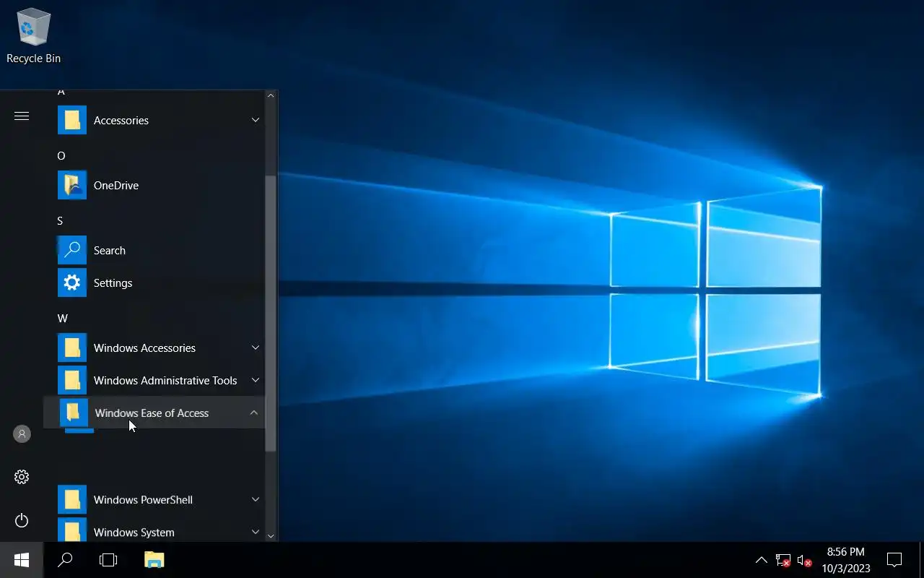Screen dimensions: 924x578
Task: Expand the Windows Accessories chevron
Action: 255,348
